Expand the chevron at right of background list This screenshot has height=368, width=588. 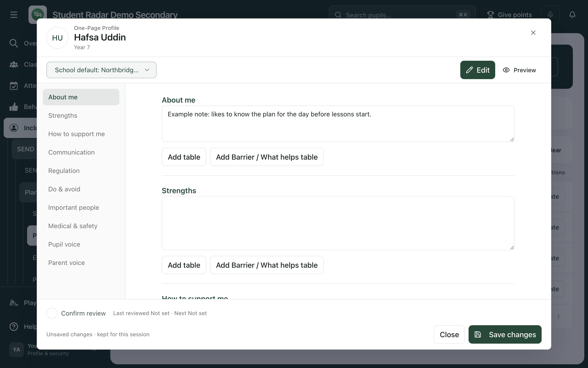(x=558, y=316)
